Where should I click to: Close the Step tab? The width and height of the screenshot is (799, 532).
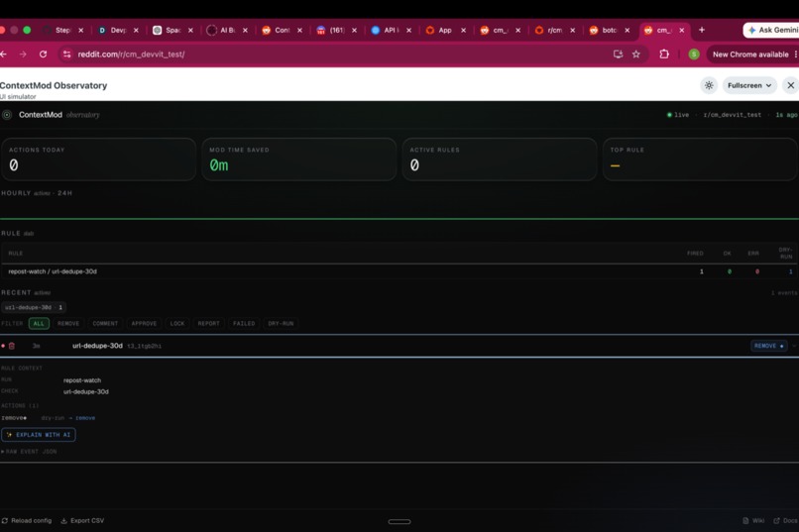pos(81,30)
